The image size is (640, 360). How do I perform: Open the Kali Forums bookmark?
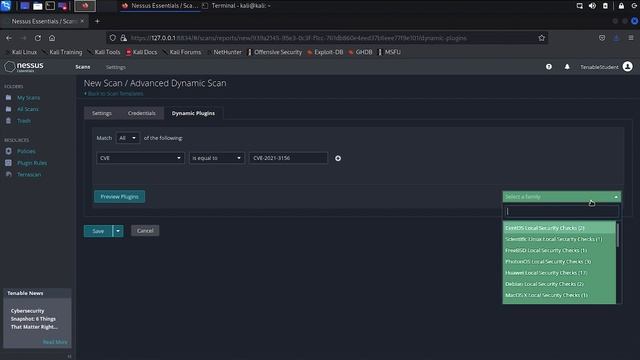click(x=182, y=52)
